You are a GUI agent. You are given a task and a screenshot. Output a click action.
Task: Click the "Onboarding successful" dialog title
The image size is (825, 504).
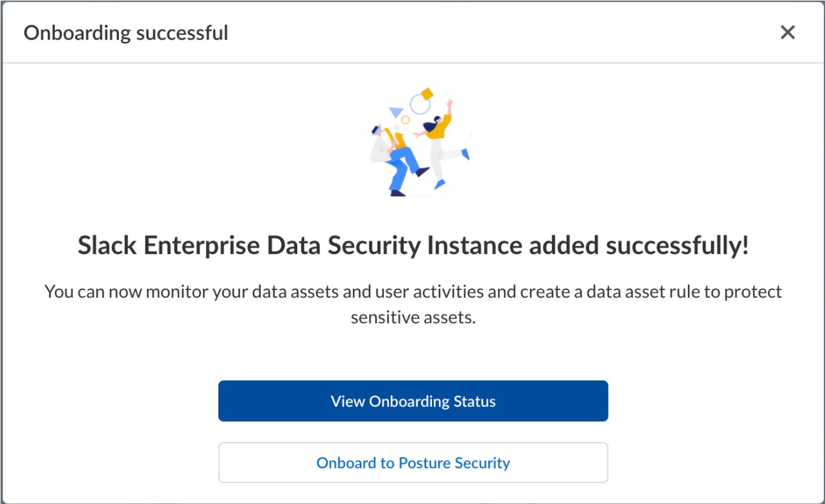(x=126, y=33)
